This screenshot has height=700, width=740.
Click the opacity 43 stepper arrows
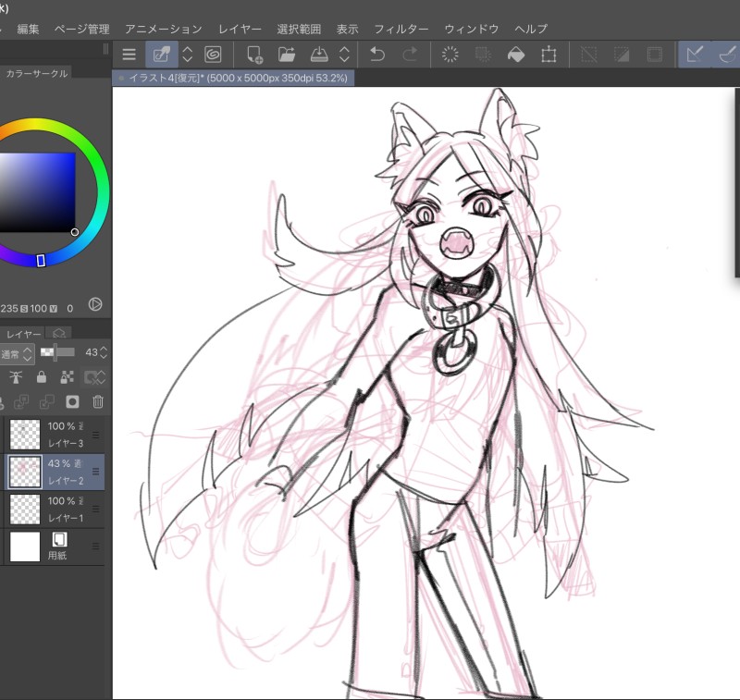(104, 352)
